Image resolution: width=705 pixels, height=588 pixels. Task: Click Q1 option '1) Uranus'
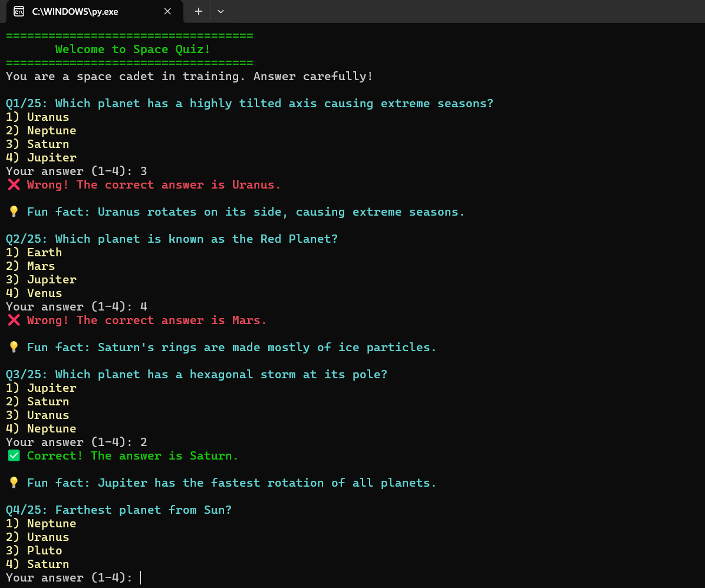click(x=37, y=117)
